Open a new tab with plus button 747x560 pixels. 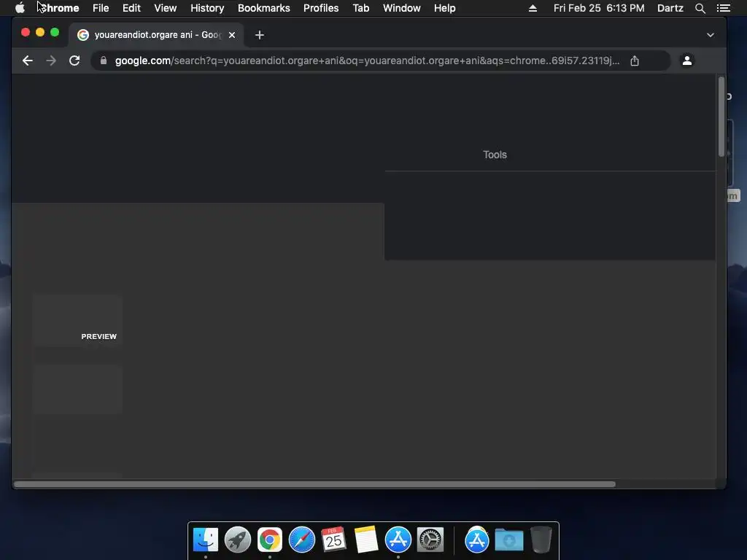(259, 35)
